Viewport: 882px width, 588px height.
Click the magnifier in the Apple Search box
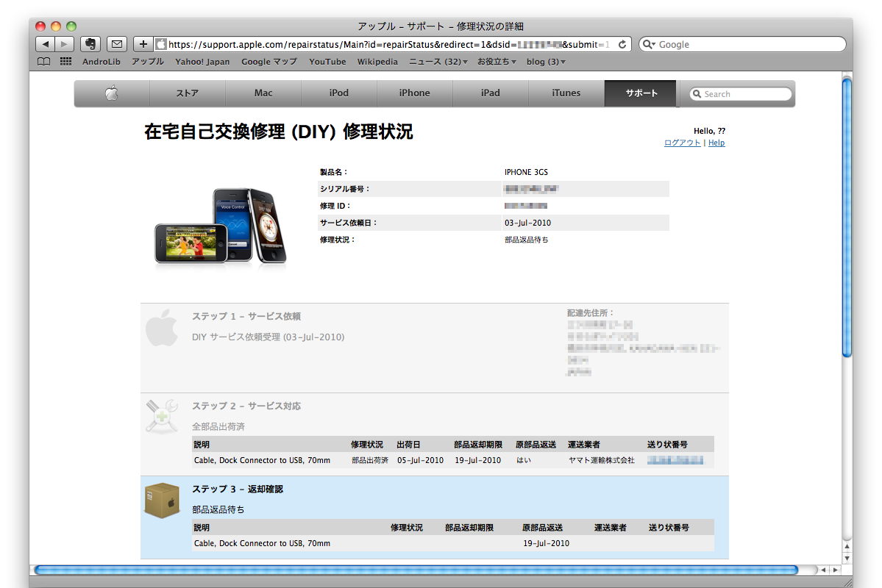click(x=697, y=94)
